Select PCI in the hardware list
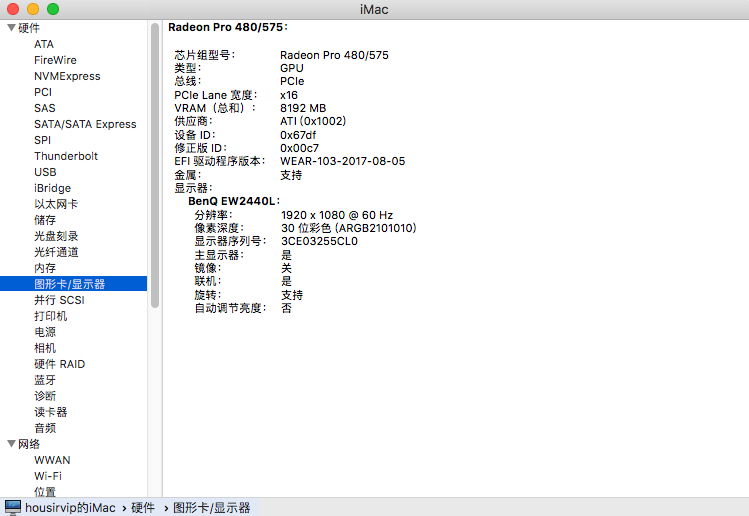 (43, 92)
